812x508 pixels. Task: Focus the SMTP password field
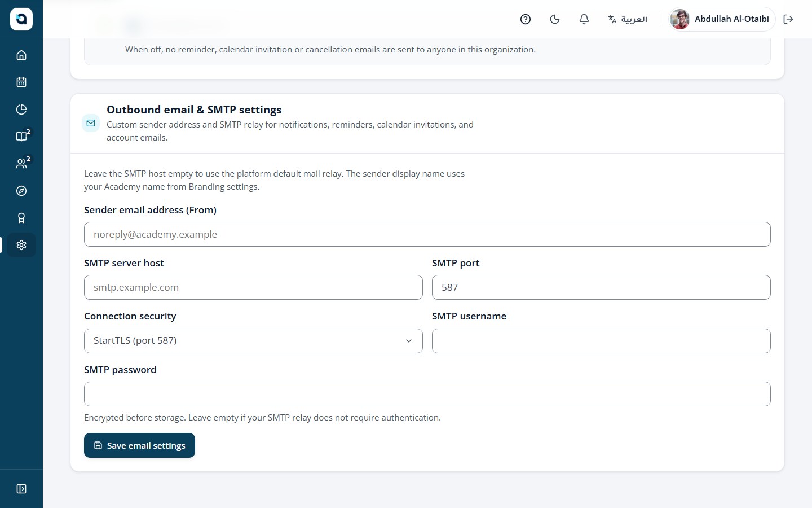427,394
